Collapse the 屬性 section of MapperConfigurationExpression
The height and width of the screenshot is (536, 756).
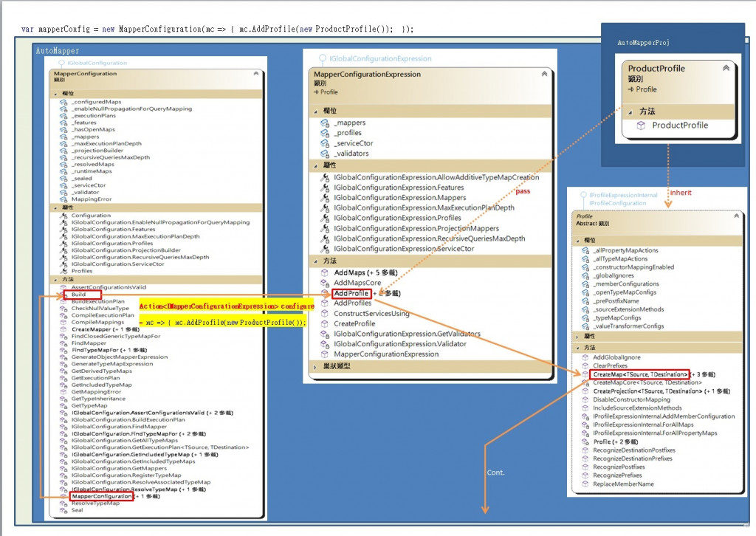point(315,166)
